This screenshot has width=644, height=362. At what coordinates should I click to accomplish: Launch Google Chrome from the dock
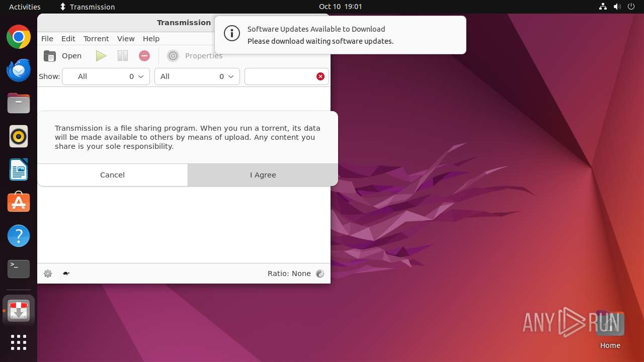click(x=19, y=37)
